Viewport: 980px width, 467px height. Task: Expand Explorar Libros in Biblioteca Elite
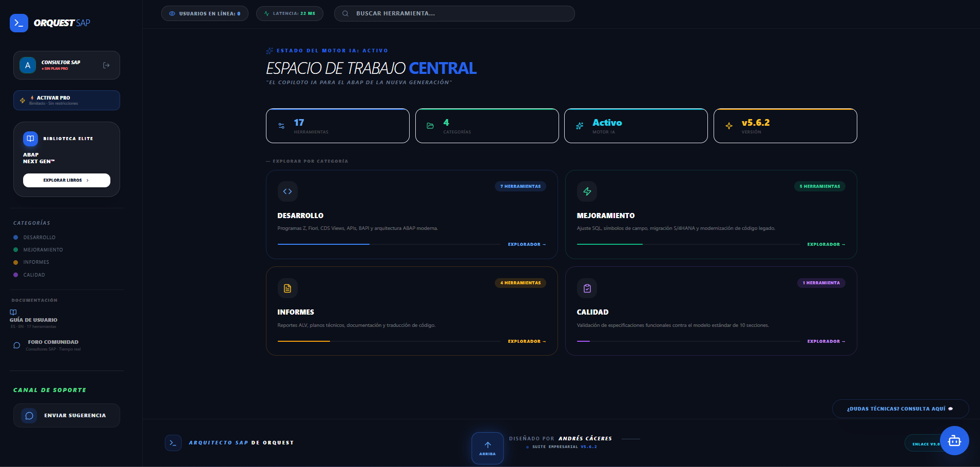(x=66, y=180)
